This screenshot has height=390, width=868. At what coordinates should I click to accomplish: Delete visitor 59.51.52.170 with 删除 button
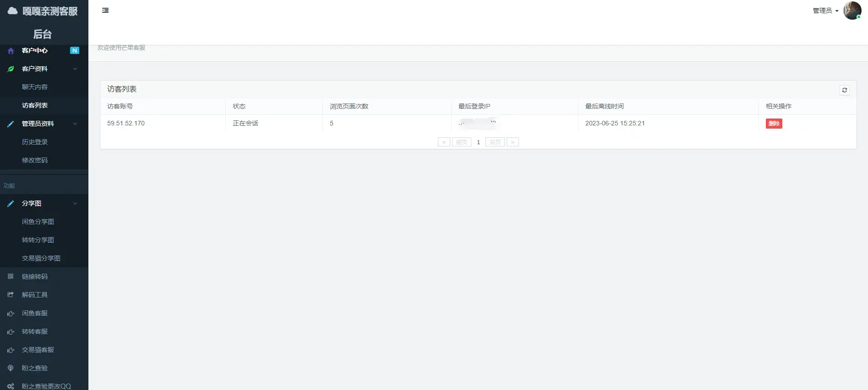click(774, 124)
